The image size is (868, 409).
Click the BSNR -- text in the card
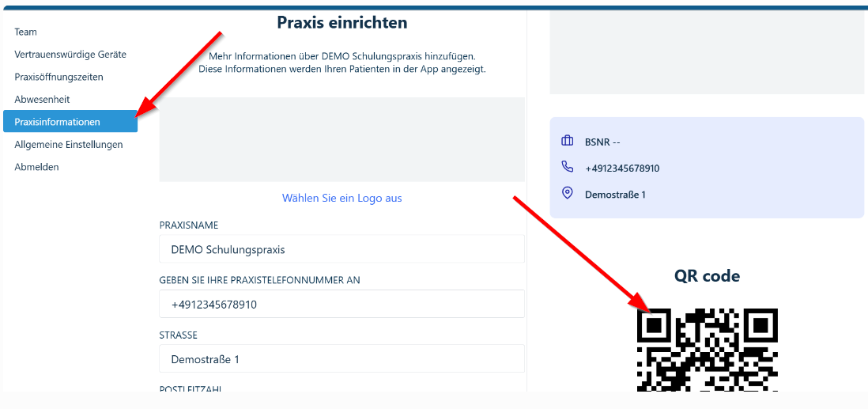tap(602, 142)
